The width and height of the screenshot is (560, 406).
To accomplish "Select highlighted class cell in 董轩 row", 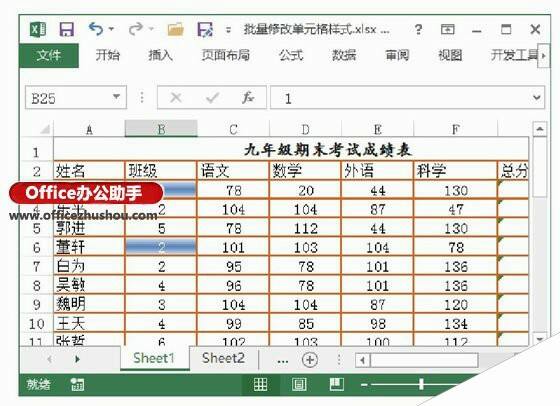I will [x=161, y=247].
